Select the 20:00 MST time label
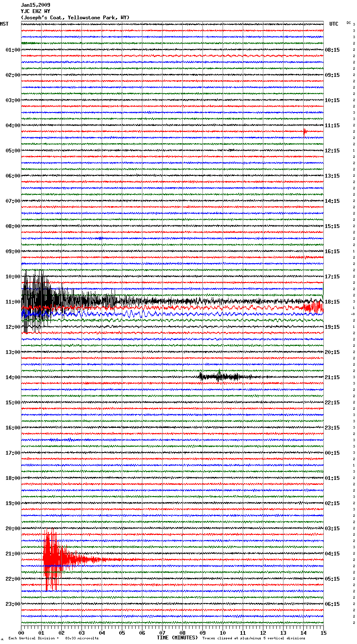The image size is (357, 644). (x=13, y=529)
